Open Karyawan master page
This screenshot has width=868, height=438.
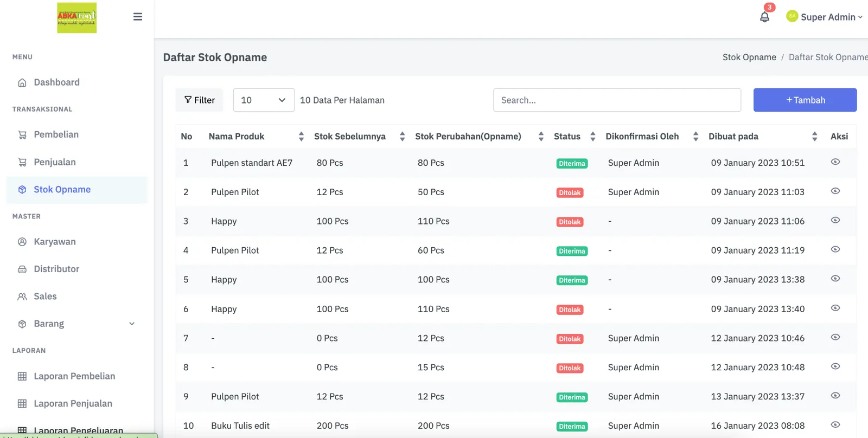[x=55, y=242]
